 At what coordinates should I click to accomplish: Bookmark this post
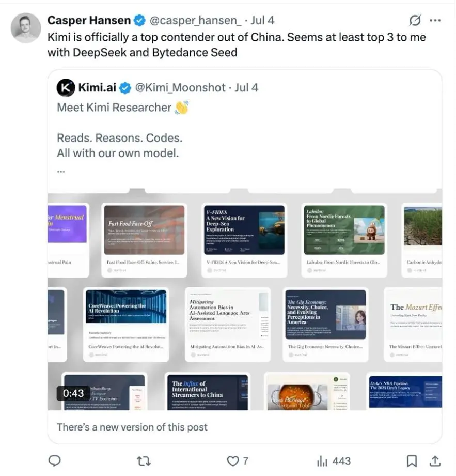click(412, 460)
